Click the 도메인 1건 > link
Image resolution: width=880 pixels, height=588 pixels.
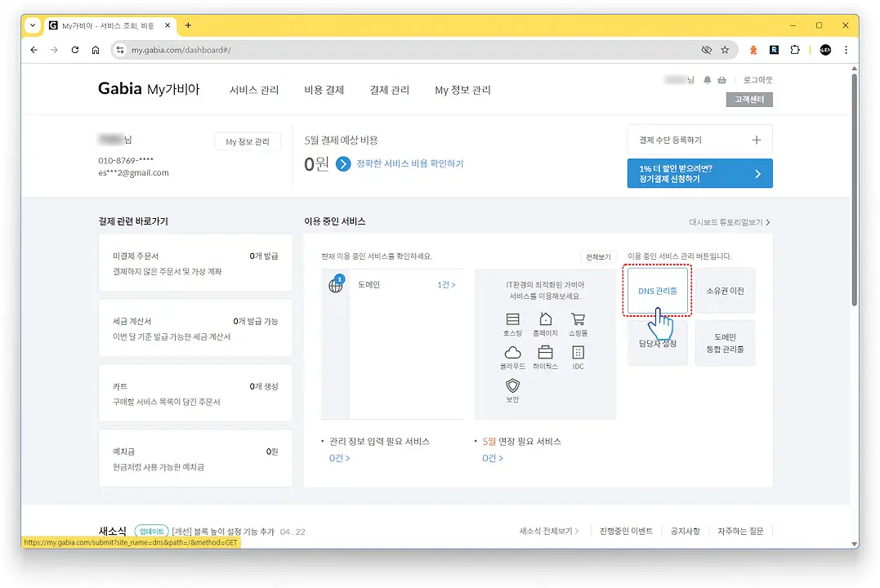pyautogui.click(x=446, y=285)
